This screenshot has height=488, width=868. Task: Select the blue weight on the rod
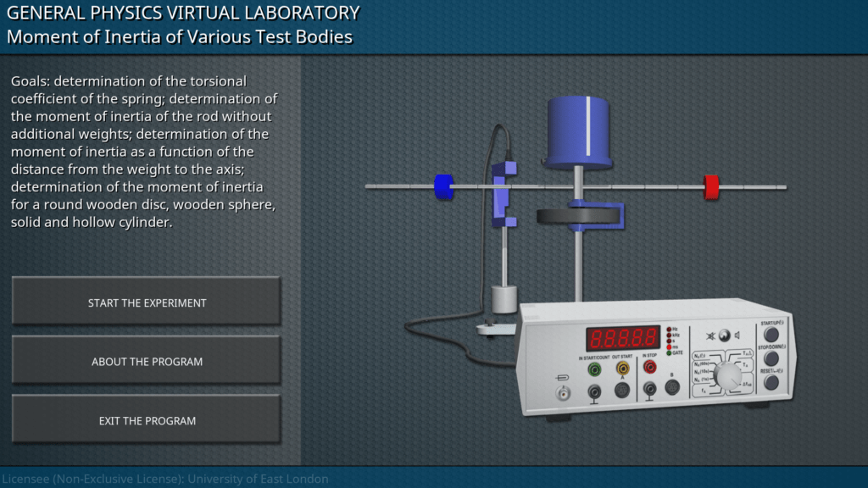tap(443, 186)
